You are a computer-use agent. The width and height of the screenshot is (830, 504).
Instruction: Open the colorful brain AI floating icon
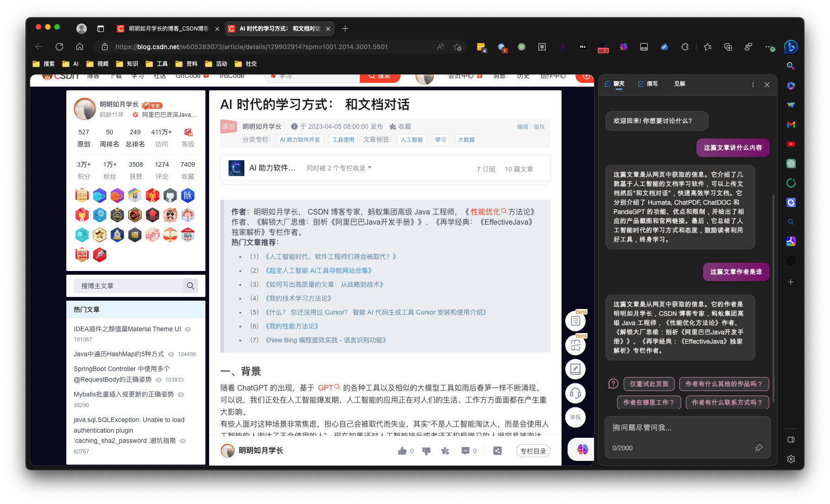pos(582,449)
